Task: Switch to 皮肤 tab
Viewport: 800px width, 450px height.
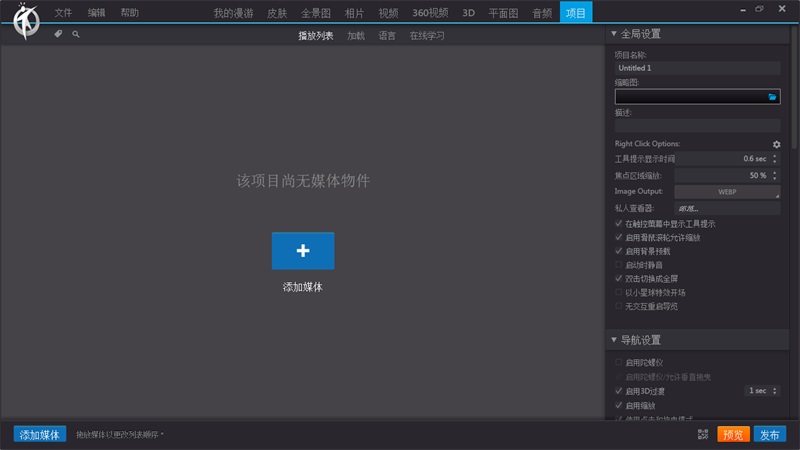Action: click(x=277, y=13)
